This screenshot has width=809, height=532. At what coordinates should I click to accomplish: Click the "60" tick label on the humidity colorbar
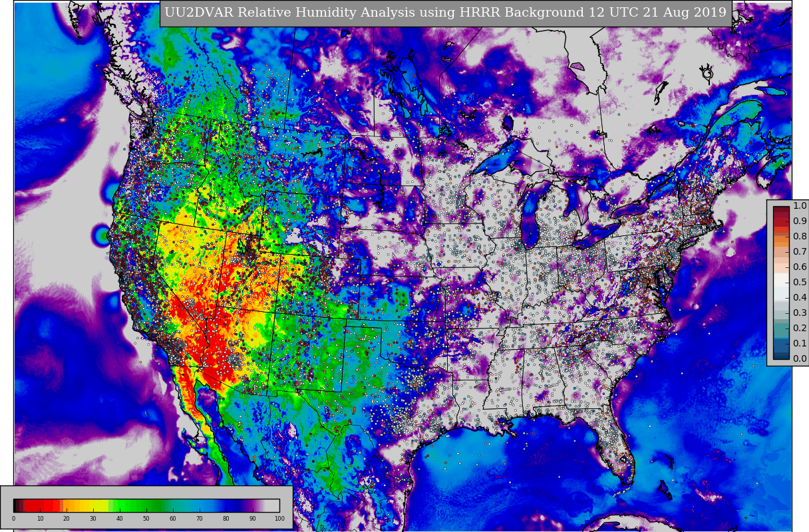173,519
